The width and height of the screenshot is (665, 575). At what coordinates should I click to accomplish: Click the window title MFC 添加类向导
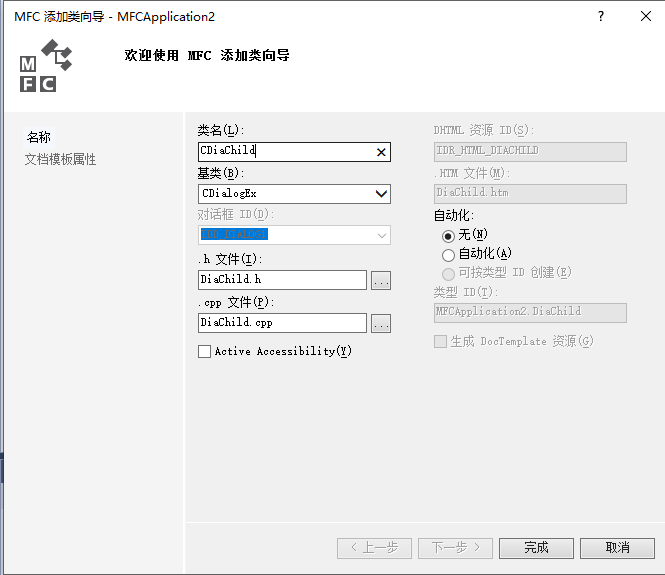pos(115,17)
